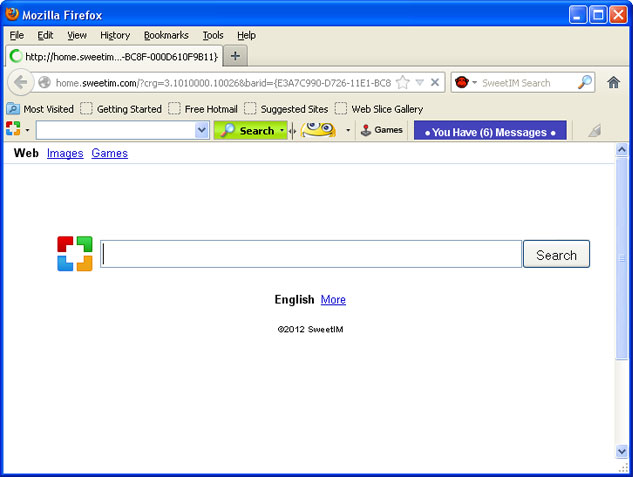Bookmark this page with the star icon
Screen dimensions: 633x477
pos(402,82)
